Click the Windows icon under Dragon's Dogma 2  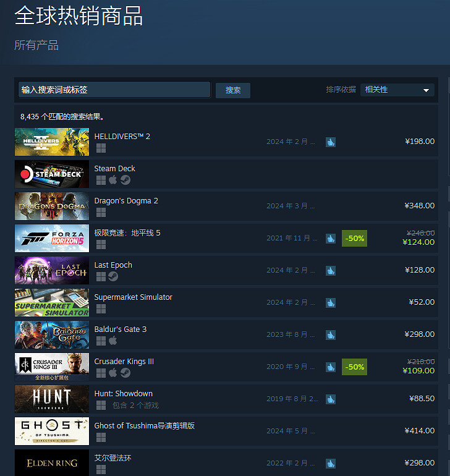click(101, 213)
